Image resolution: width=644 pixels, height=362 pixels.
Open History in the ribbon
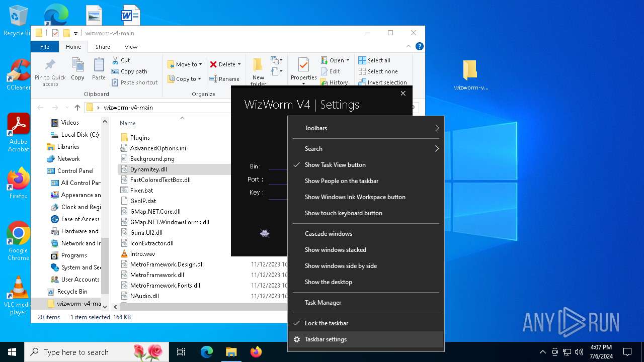point(335,82)
